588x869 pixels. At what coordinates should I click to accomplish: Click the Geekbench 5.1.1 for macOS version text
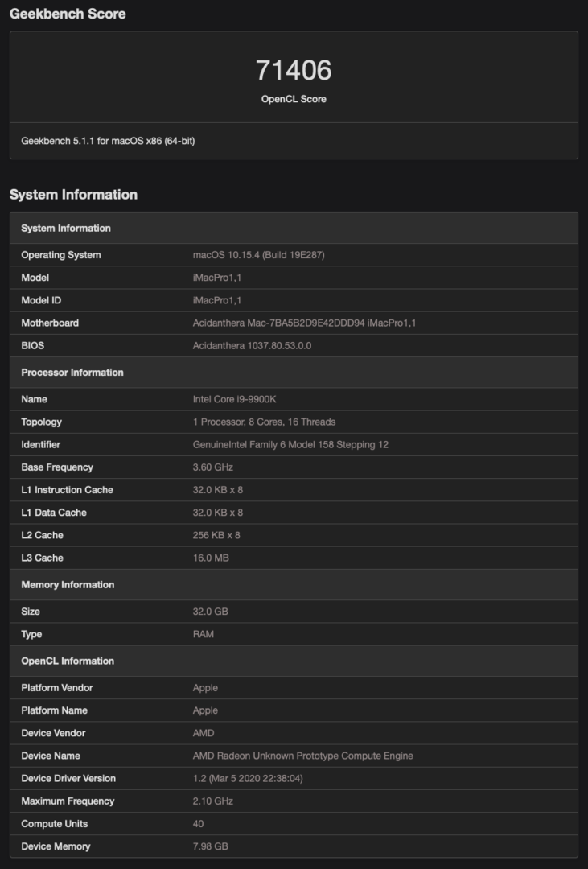pos(108,141)
